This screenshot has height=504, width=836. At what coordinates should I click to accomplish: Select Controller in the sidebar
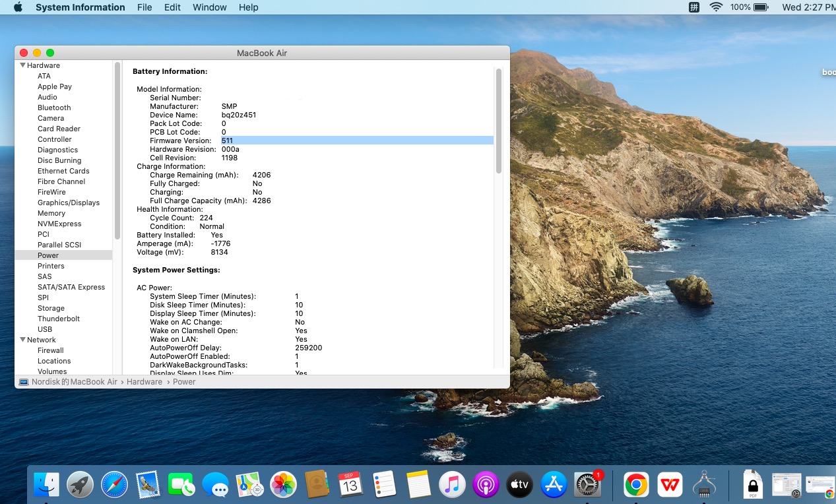tap(55, 139)
